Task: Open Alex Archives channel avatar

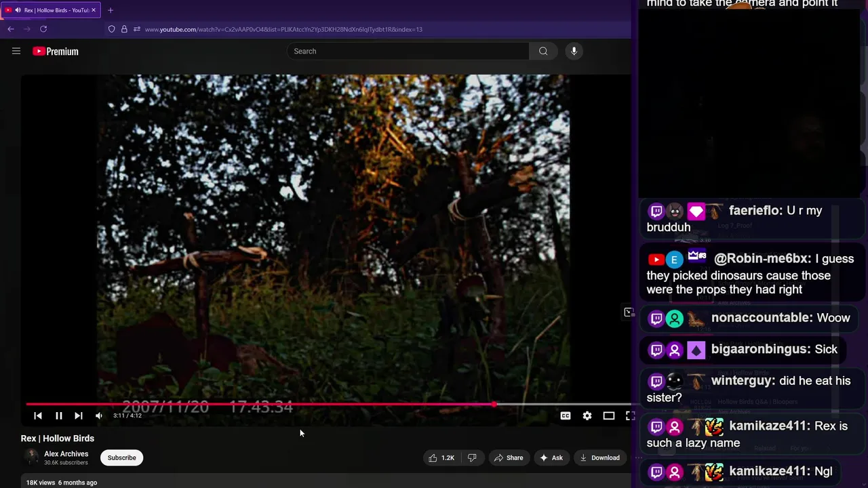Action: [x=31, y=457]
